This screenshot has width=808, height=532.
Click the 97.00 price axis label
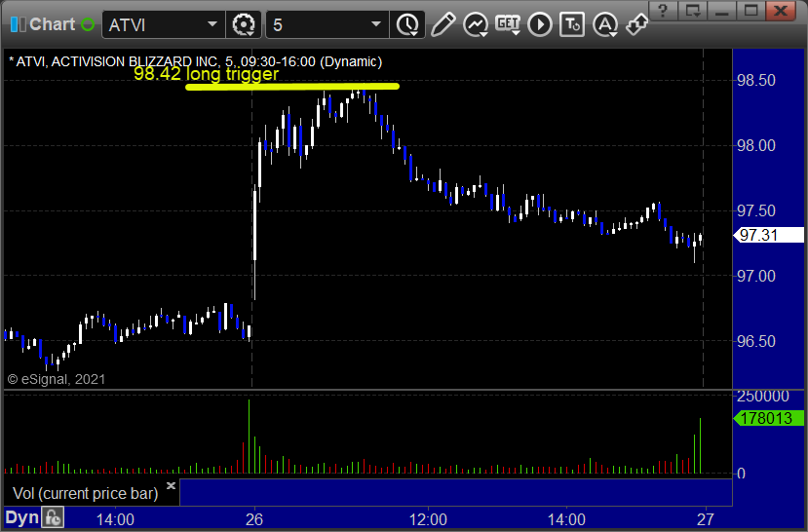click(756, 276)
